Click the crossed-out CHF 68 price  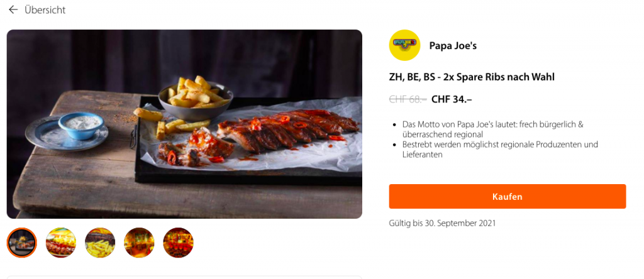point(408,99)
